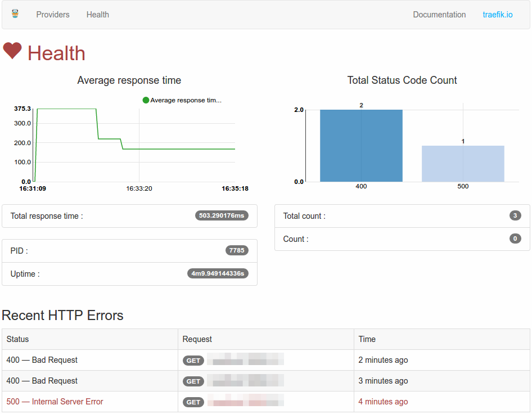Click the red heart icon beside Health heading
Screen dimensions: 532x414
[12, 51]
